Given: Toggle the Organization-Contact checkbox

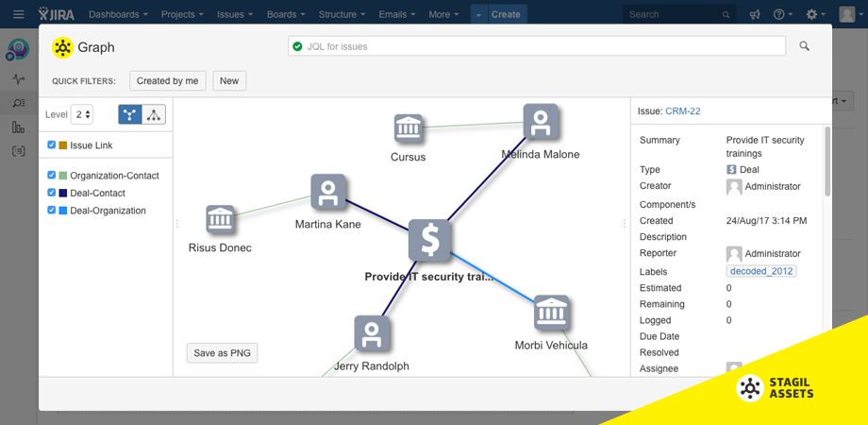Looking at the screenshot, I should coord(52,175).
